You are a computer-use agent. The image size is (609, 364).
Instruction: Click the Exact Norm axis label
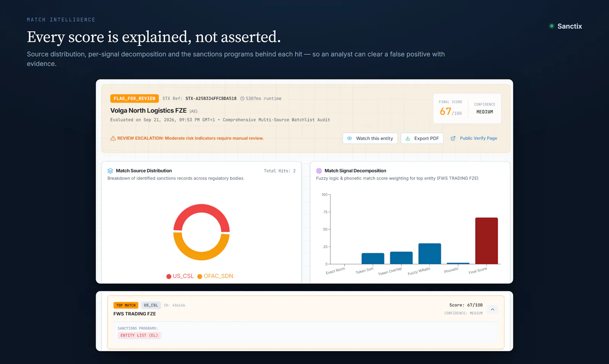point(335,271)
